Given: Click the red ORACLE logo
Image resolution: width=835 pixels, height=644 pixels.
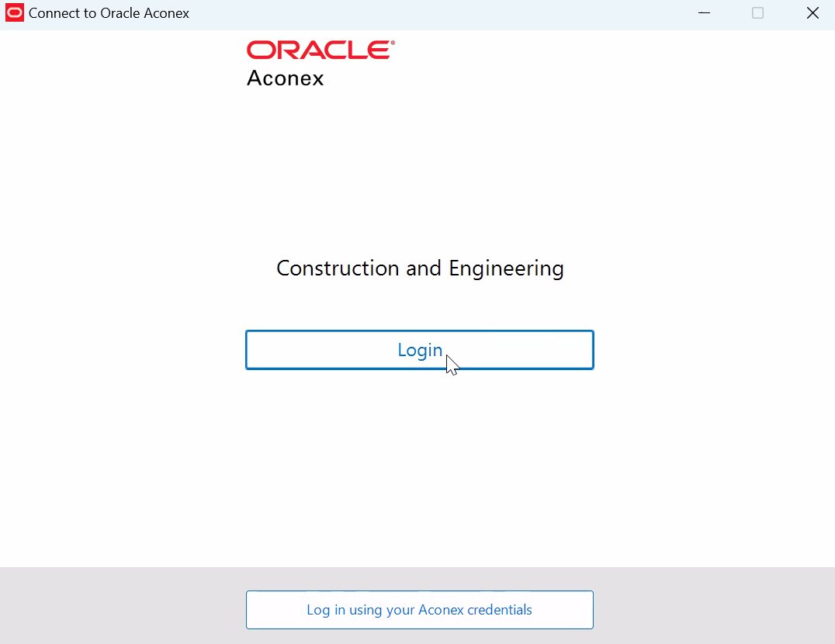Looking at the screenshot, I should pyautogui.click(x=320, y=50).
